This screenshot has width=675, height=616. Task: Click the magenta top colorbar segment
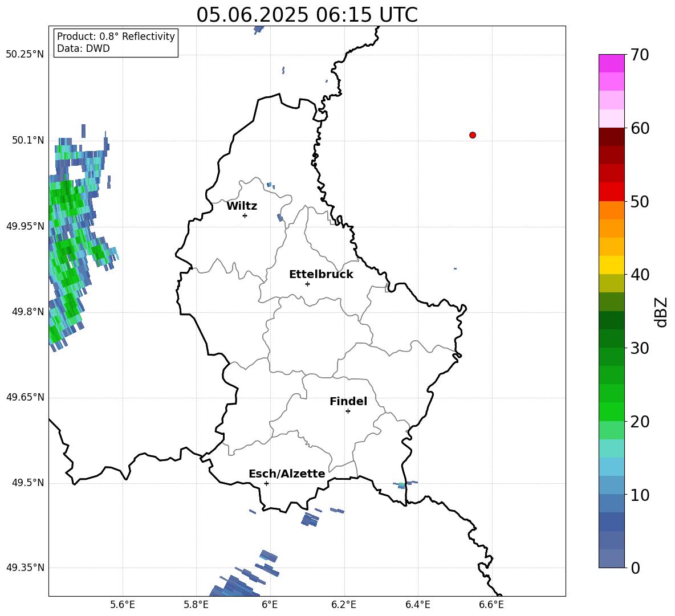pos(612,63)
